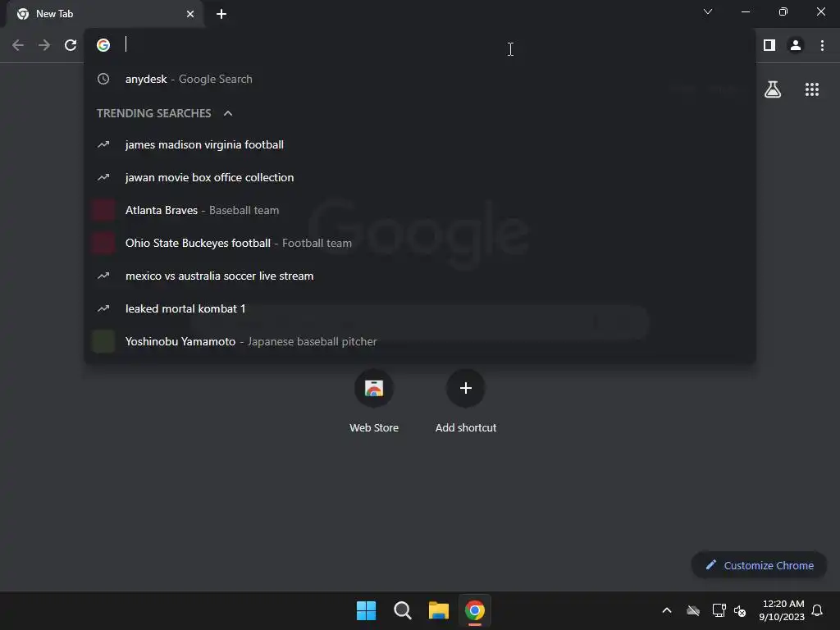The height and width of the screenshot is (630, 840).
Task: Choose Ohio State Buckeyes football suggestion
Action: [419, 243]
